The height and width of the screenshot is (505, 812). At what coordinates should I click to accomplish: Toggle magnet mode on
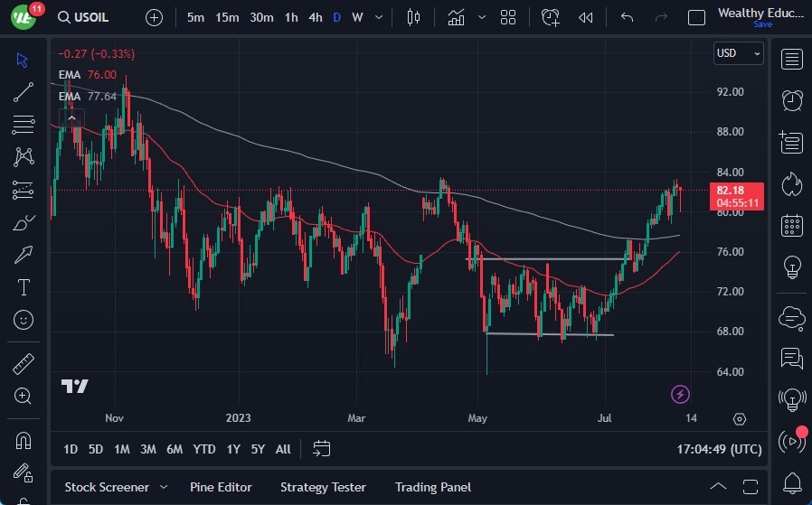[24, 440]
